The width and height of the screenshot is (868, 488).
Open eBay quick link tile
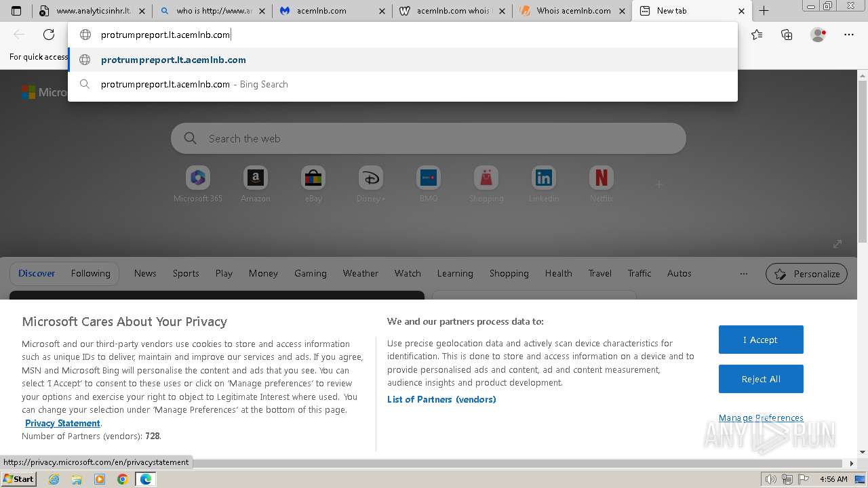point(313,184)
